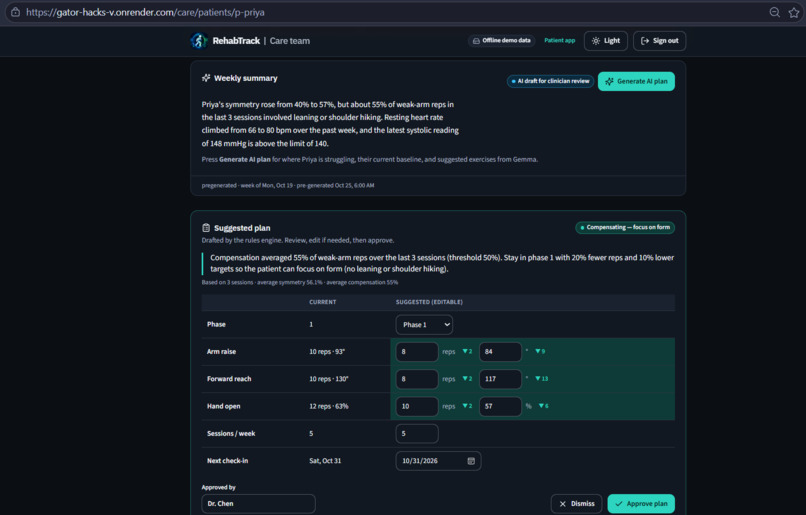Viewport: 806px width, 515px height.
Task: Click the Arm raise angle decrease indicator ▼9
Action: [540, 352]
